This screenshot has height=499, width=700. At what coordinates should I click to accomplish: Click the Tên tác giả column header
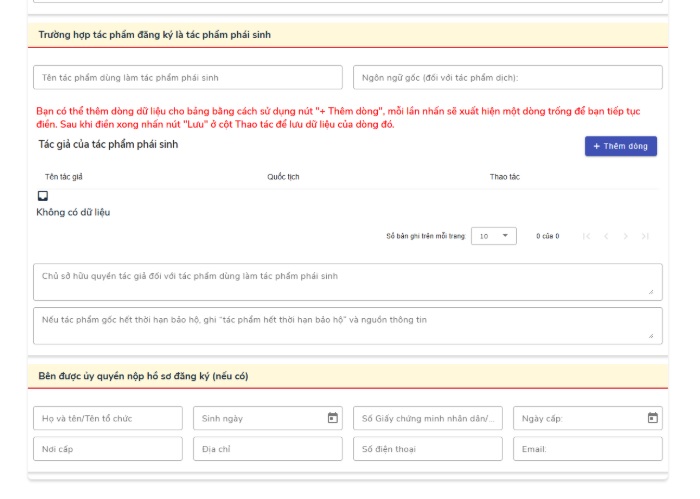tap(64, 177)
